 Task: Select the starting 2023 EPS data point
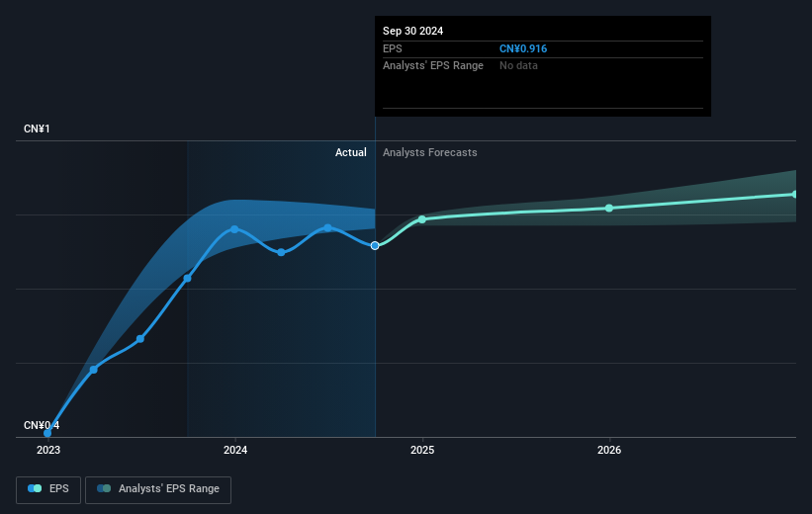click(x=47, y=433)
